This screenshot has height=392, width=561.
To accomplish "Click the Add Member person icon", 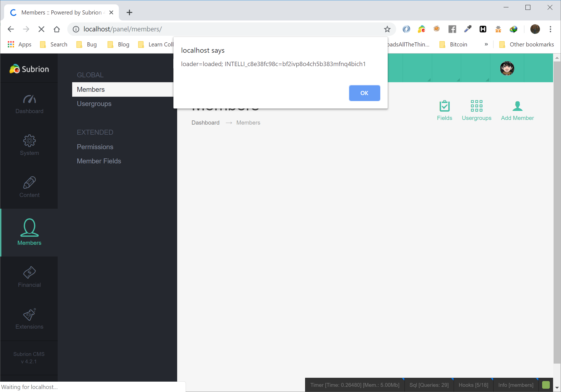I will tap(517, 106).
